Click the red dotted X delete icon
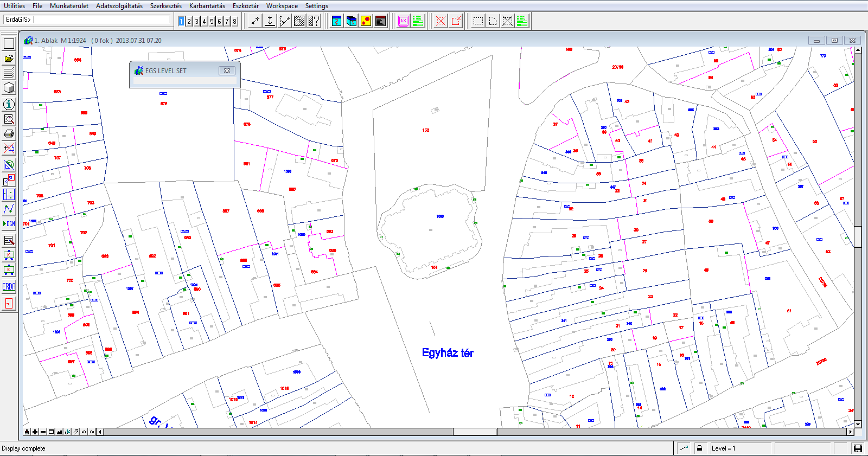 [441, 21]
